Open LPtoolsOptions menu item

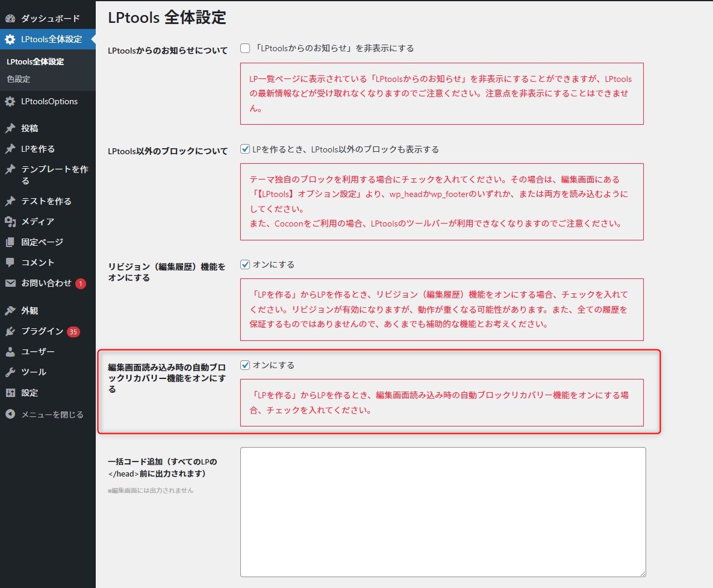click(x=48, y=101)
